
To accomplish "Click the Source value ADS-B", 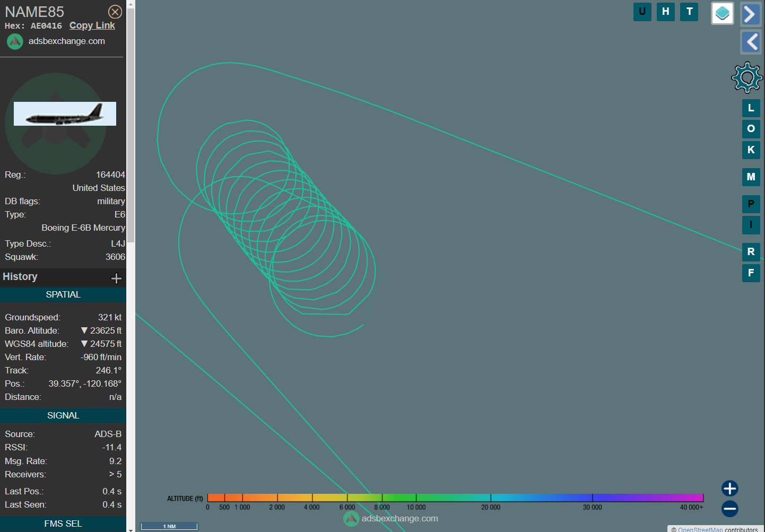I will [x=108, y=434].
